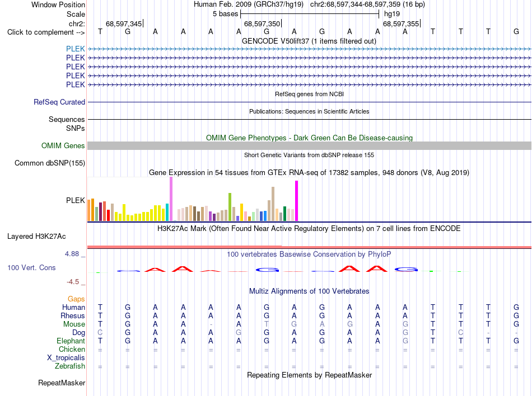
Task: Open 'OMIM Gene Phenotypes' green track title
Action: click(x=310, y=138)
